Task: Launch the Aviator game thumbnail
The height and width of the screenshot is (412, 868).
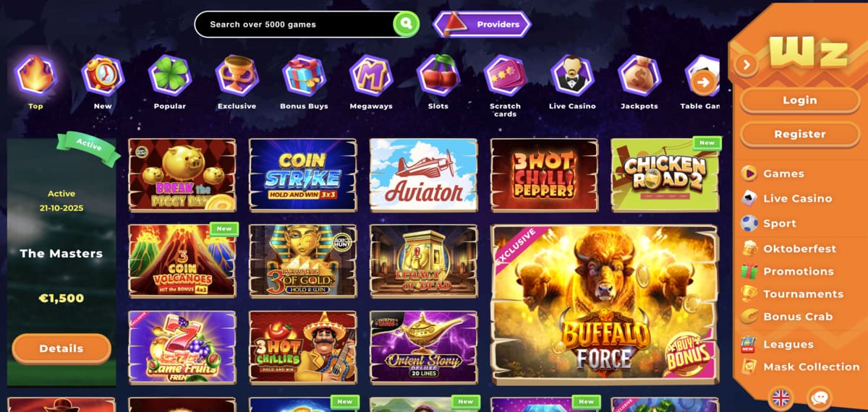Action: [424, 175]
